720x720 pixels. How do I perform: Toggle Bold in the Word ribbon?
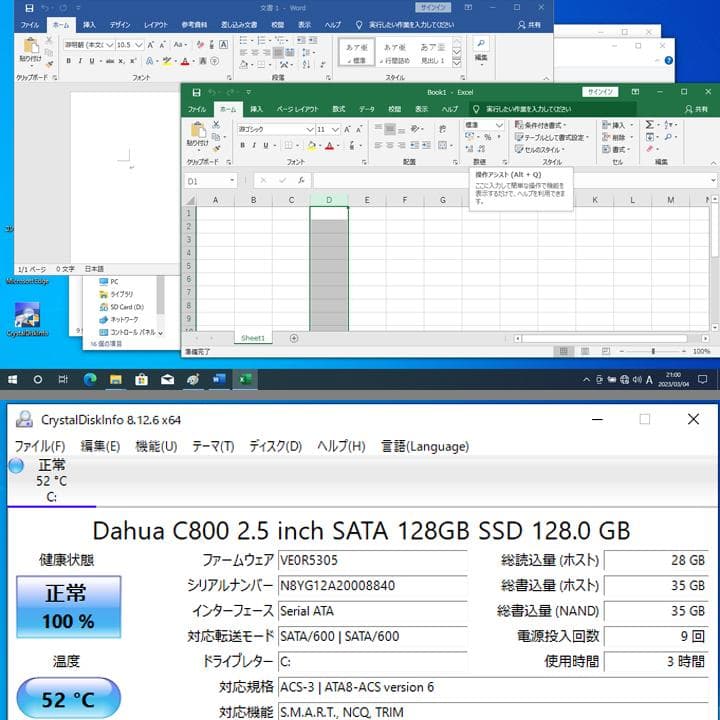pyautogui.click(x=68, y=61)
